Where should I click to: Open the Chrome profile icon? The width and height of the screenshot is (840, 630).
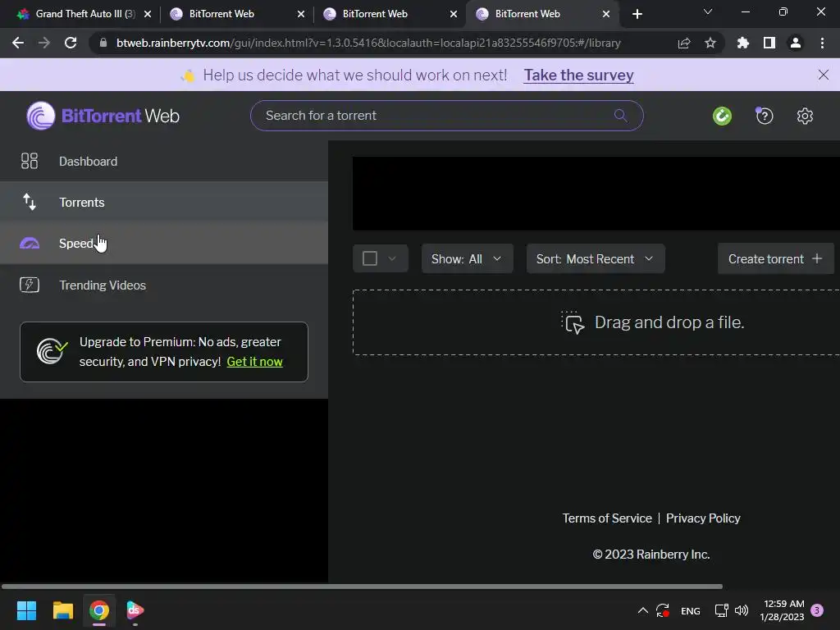click(x=796, y=43)
